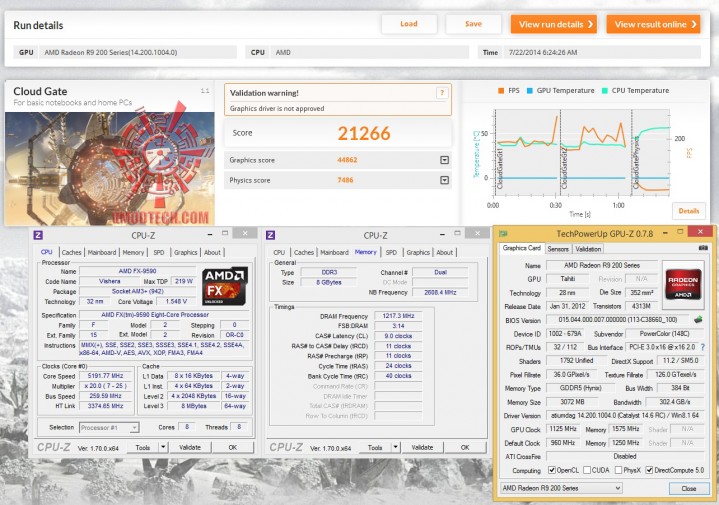Click the blue GPU Temperature legend swatch
Image resolution: width=719 pixels, height=505 pixels.
(530, 91)
